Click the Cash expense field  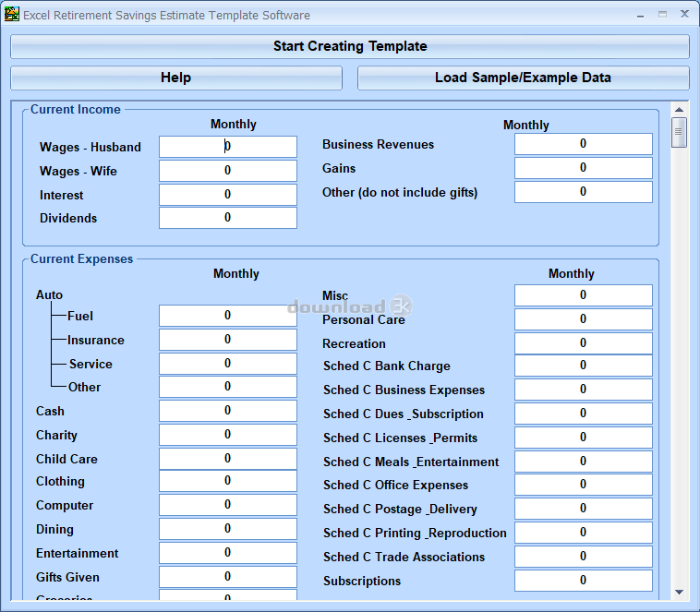click(x=228, y=411)
